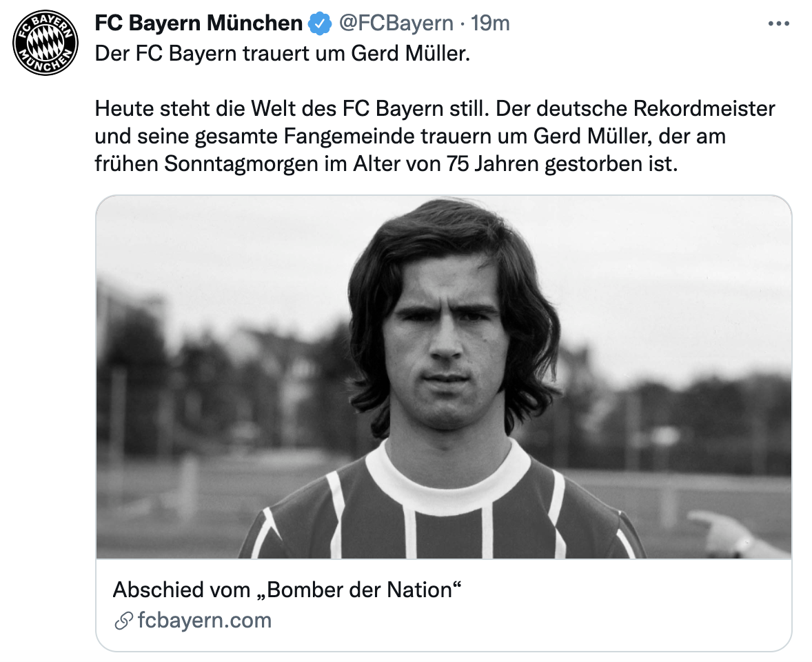Click the line "Der FC Bayern trauert um Gerd Müller"
This screenshot has height=662, width=812.
click(282, 54)
